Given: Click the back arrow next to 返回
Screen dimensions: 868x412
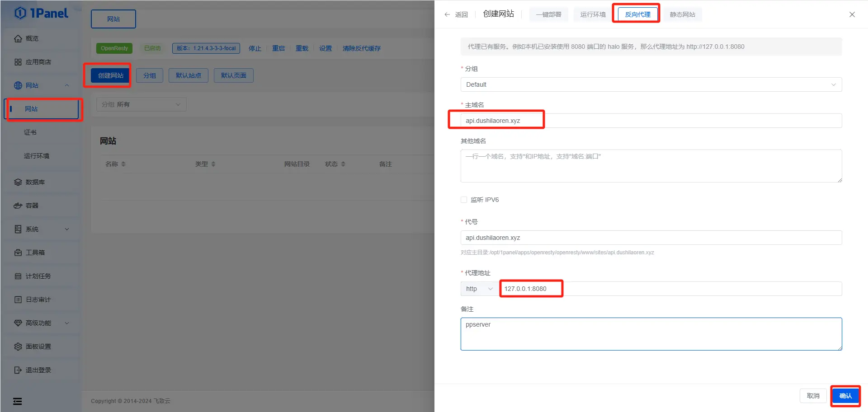Looking at the screenshot, I should (447, 14).
